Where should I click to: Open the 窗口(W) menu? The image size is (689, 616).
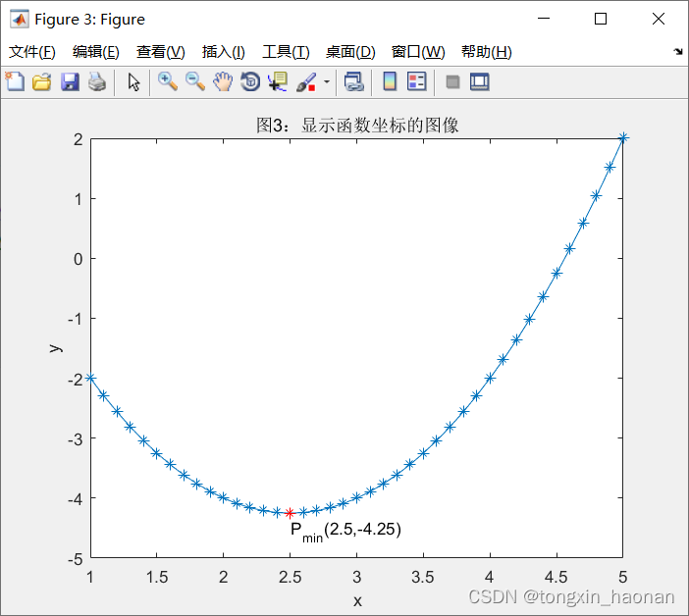pyautogui.click(x=418, y=52)
